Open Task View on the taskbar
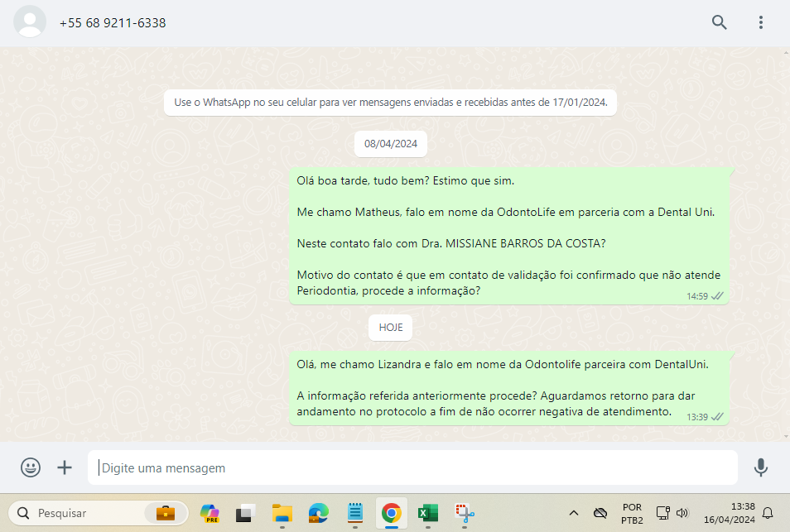The height and width of the screenshot is (532, 790). [245, 513]
